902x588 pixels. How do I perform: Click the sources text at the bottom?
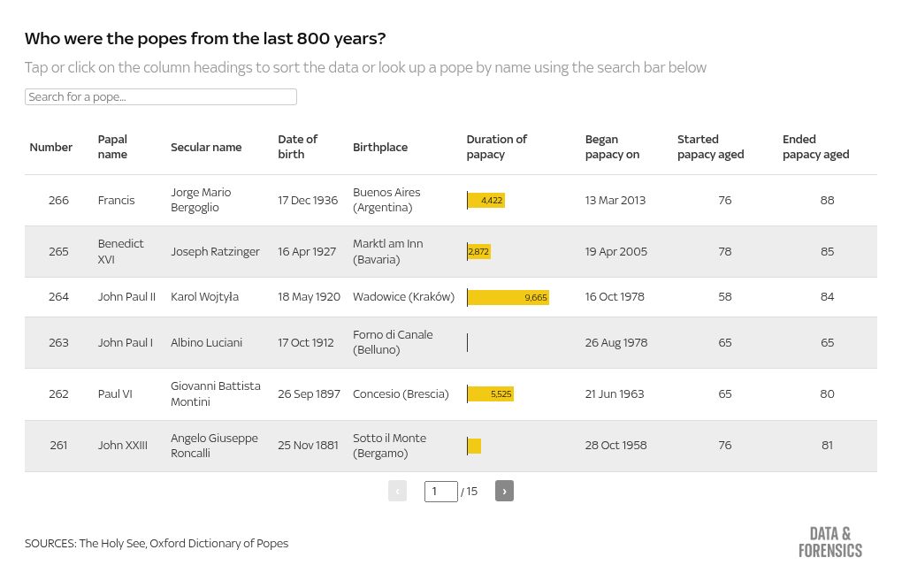157,543
